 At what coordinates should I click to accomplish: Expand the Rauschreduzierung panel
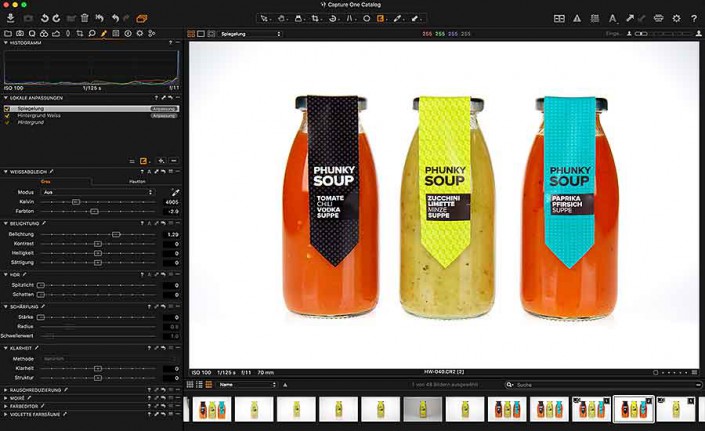5,390
